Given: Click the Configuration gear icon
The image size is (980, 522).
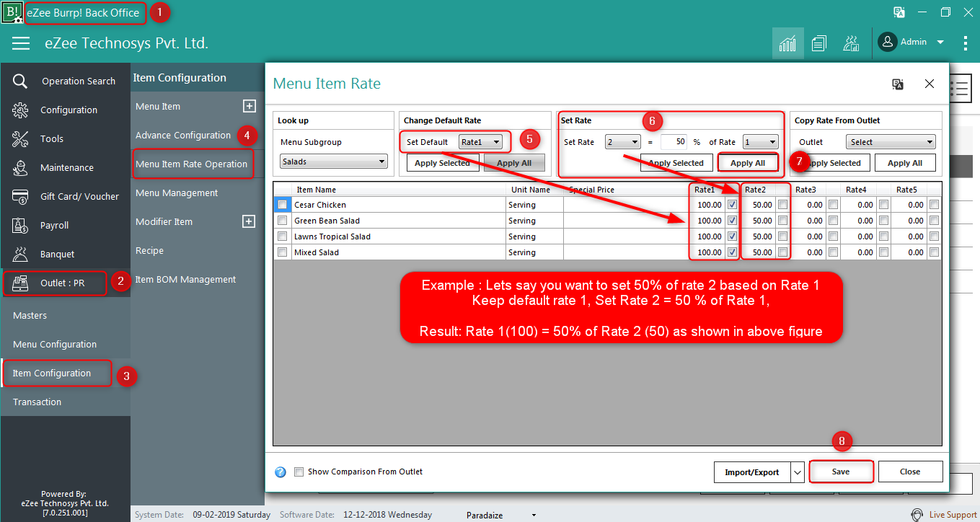Looking at the screenshot, I should 20,110.
